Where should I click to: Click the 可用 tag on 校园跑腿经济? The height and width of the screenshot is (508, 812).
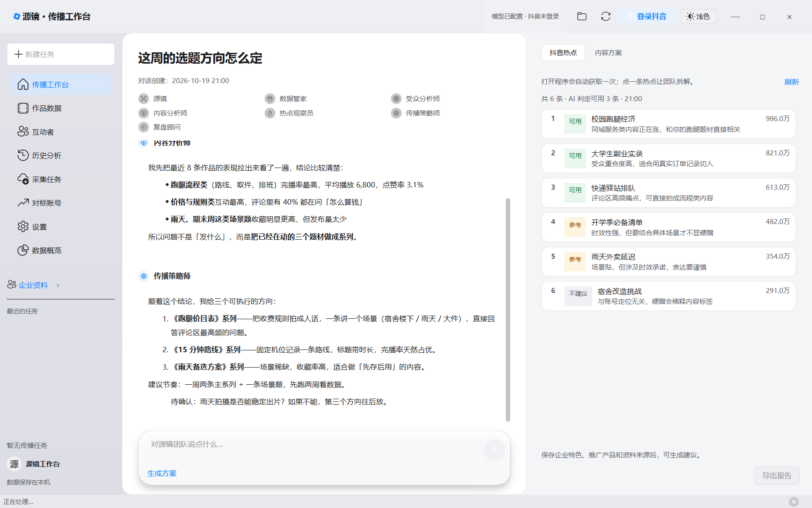575,124
